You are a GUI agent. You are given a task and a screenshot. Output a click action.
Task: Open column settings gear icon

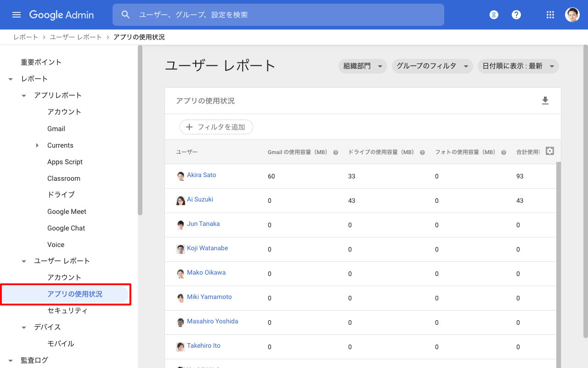pos(549,151)
